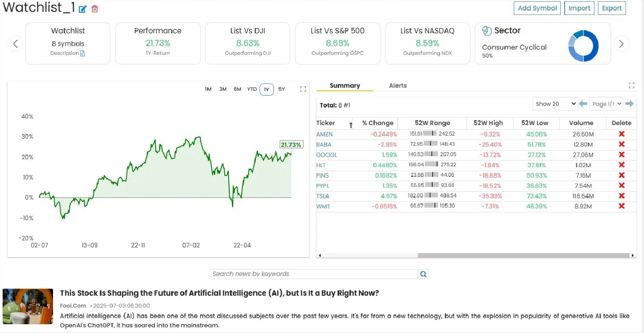This screenshot has width=644, height=333.
Task: Open the TSLA ticker link
Action: tap(323, 196)
